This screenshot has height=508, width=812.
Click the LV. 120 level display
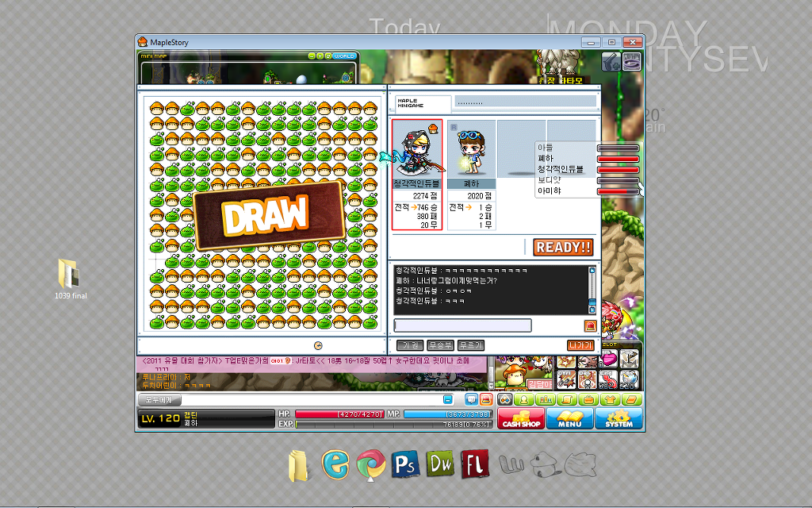(x=160, y=419)
